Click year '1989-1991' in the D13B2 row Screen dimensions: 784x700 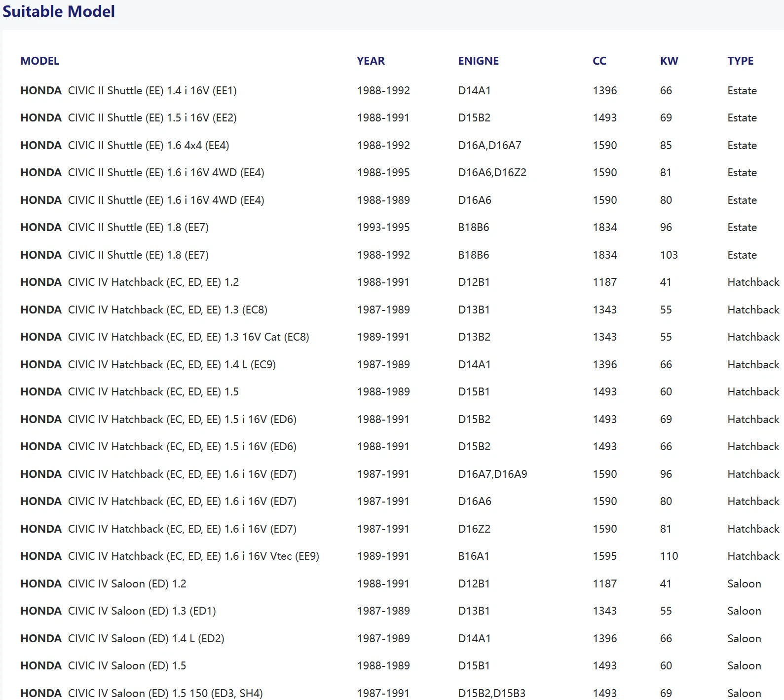click(383, 337)
